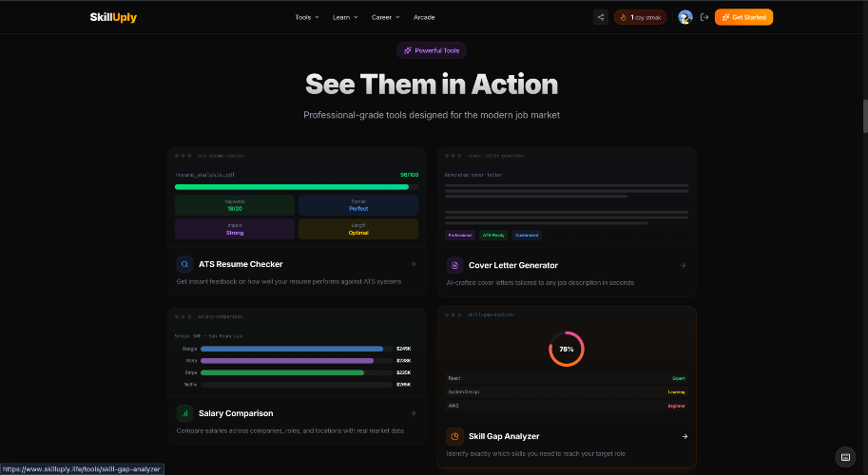
Task: Click the 78% circular progress ring
Action: click(x=567, y=349)
